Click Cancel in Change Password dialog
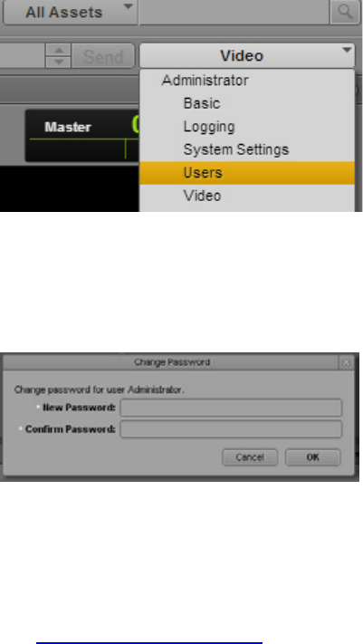 250,457
